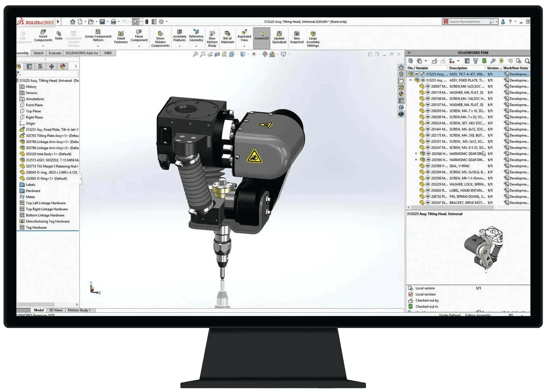Viewport: 549px width, 392px height.
Task: Open the Options gear icon
Action: click(x=161, y=22)
